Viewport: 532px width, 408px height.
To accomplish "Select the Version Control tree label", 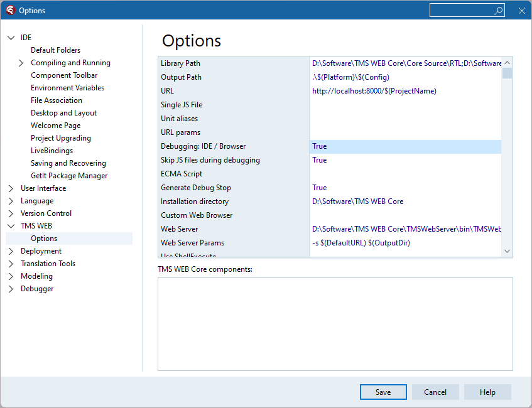I will point(46,213).
